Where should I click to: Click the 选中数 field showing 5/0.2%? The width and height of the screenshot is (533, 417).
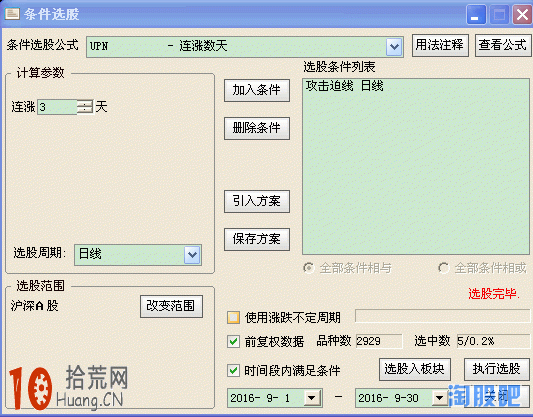tap(493, 341)
